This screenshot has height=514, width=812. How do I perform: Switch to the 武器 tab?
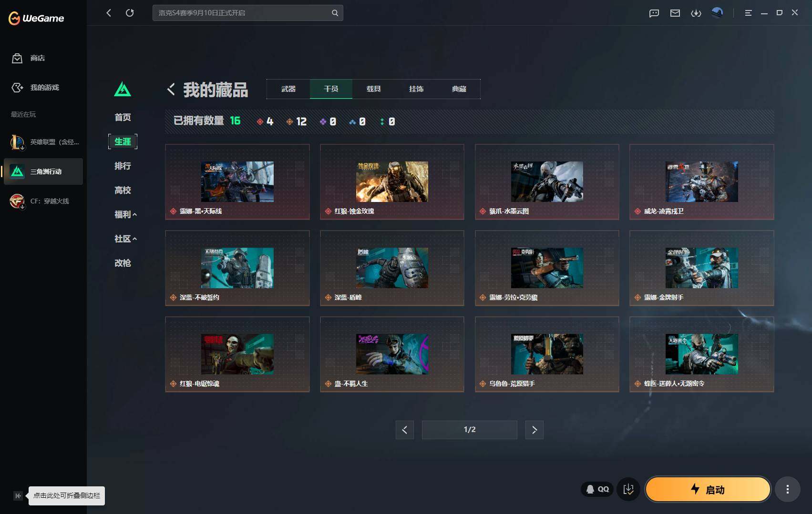click(x=288, y=89)
